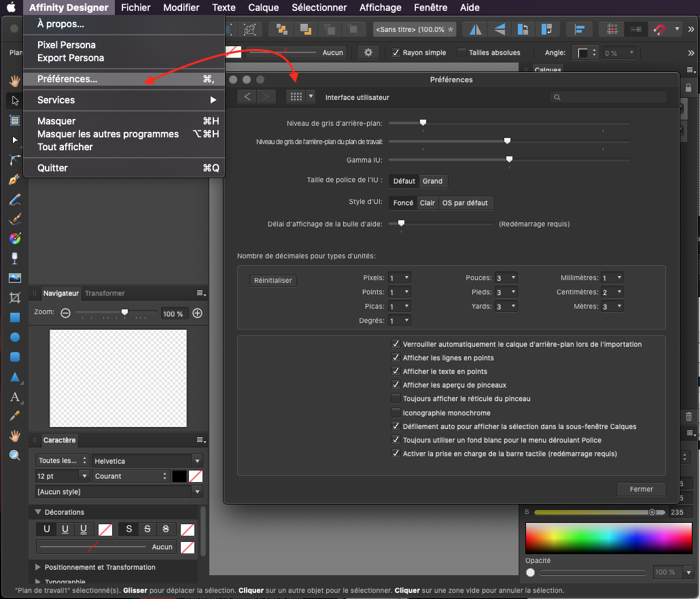700x599 pixels.
Task: Click zoom out minus in Navigator
Action: coord(66,313)
